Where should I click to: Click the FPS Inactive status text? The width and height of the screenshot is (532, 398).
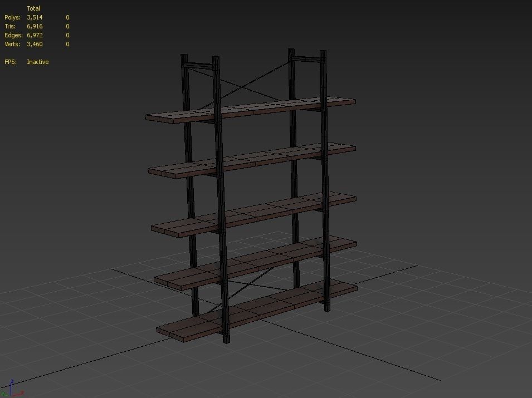[38, 62]
